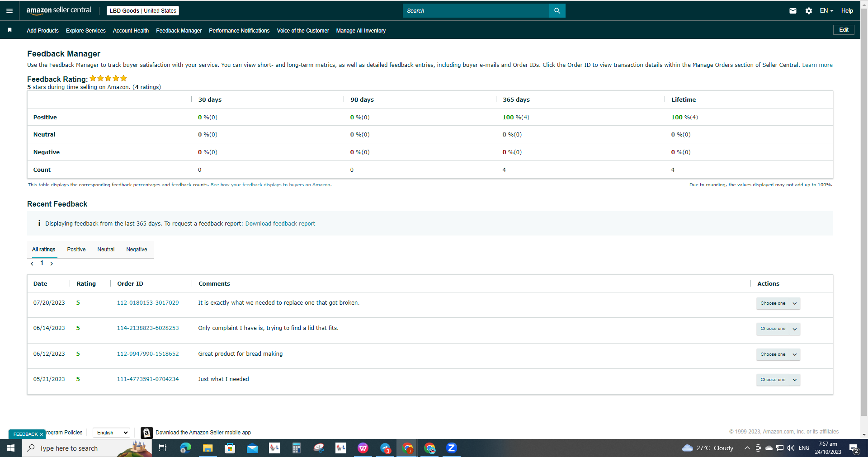Click Download feedback report link
The width and height of the screenshot is (868, 457).
pyautogui.click(x=280, y=224)
